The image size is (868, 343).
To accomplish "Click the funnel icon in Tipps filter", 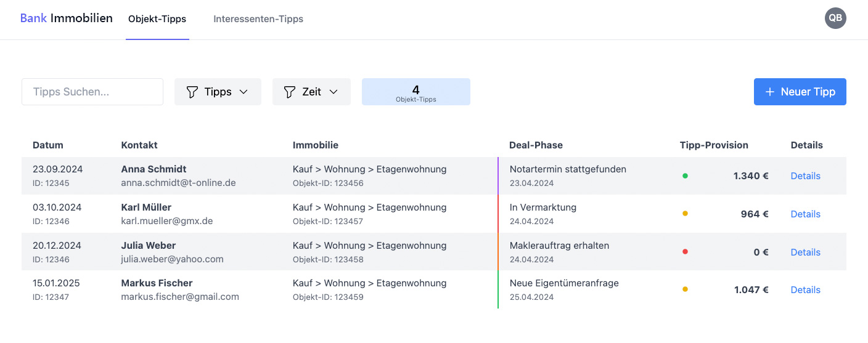I will (x=192, y=92).
